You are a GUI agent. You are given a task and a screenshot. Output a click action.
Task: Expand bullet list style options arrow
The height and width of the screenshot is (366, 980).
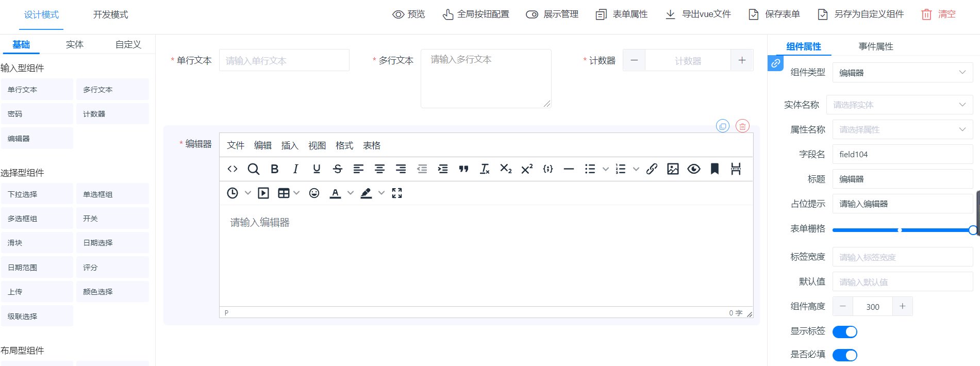pyautogui.click(x=606, y=169)
